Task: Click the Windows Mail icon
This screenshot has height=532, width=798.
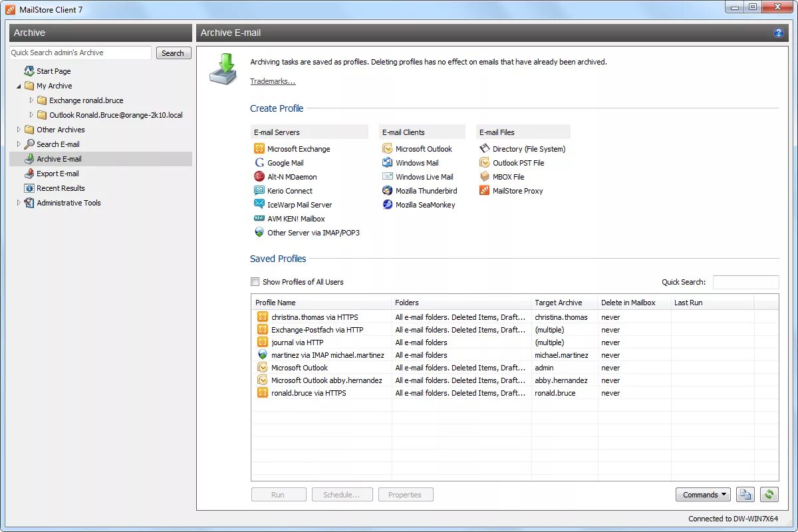Action: 388,163
